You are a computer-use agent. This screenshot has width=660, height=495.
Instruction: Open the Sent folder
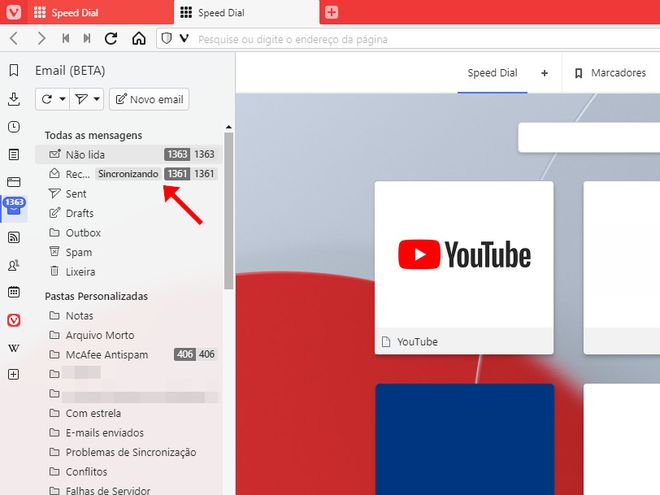point(127,194)
